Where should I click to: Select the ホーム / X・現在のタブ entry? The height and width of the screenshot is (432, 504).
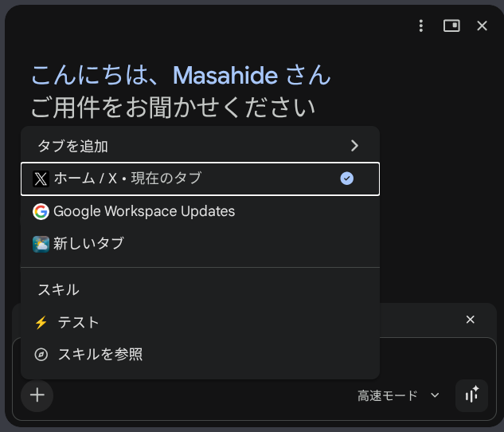(127, 179)
